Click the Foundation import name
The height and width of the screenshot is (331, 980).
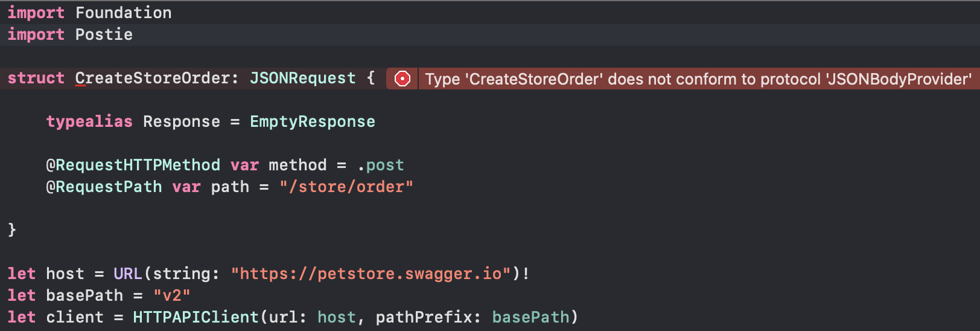123,13
